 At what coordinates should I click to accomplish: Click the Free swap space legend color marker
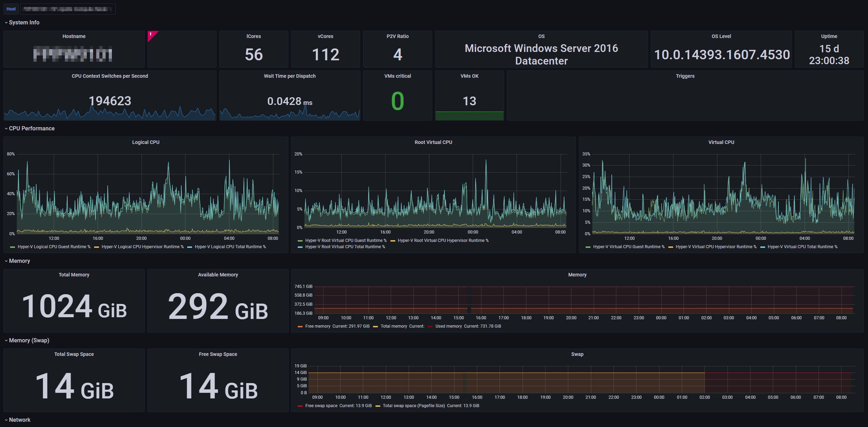click(x=300, y=406)
